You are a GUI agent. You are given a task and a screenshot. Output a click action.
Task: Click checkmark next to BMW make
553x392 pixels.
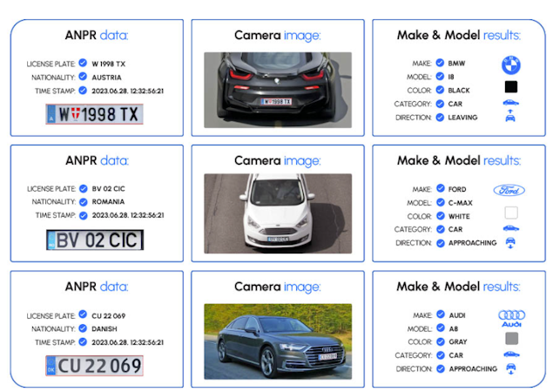(440, 63)
